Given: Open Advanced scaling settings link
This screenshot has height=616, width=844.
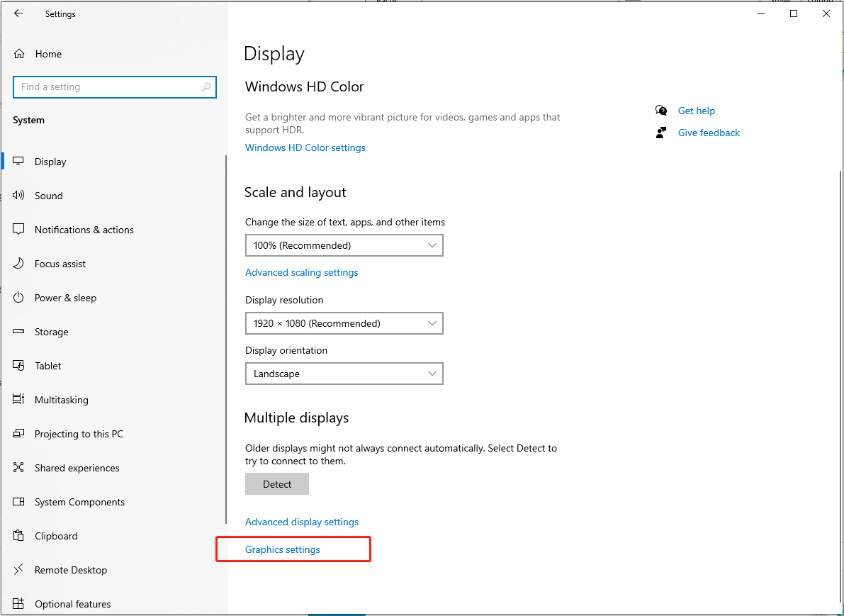Looking at the screenshot, I should pos(301,272).
